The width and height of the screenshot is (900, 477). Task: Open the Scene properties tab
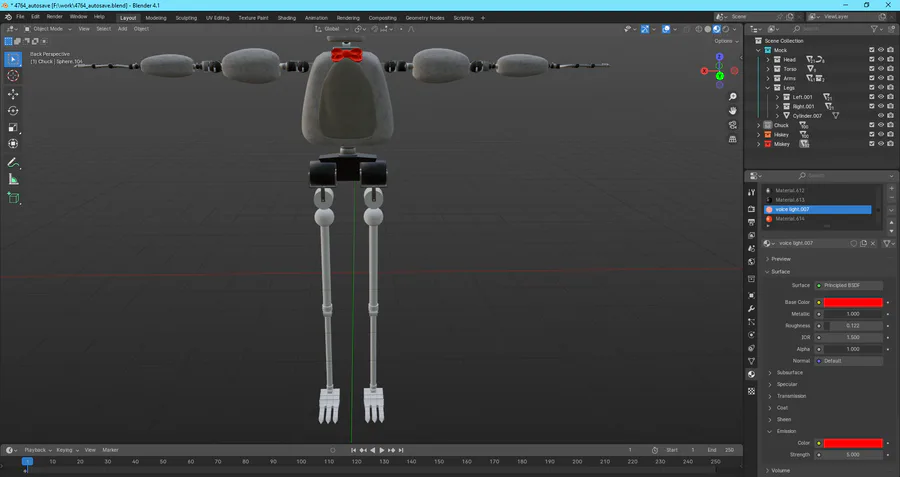click(751, 249)
